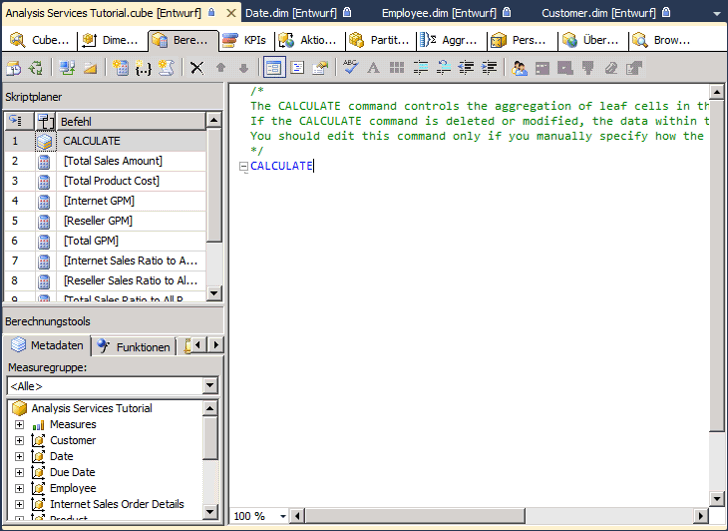Click the Check Syntax ABC icon
Screen dimensions: 728x531
[x=350, y=68]
